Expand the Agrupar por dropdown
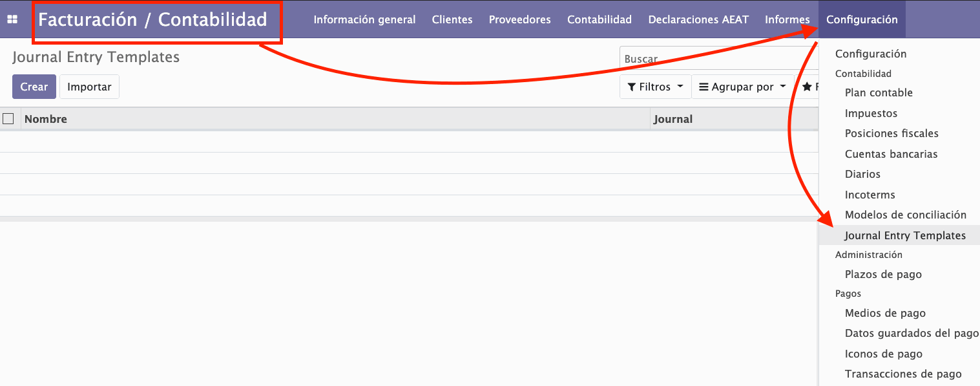Image resolution: width=980 pixels, height=386 pixels. 743,87
